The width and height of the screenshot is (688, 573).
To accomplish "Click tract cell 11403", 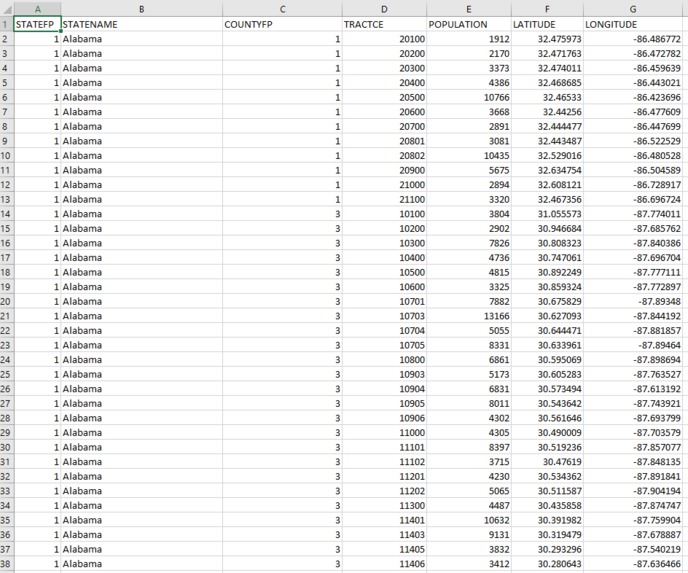I will 384,534.
